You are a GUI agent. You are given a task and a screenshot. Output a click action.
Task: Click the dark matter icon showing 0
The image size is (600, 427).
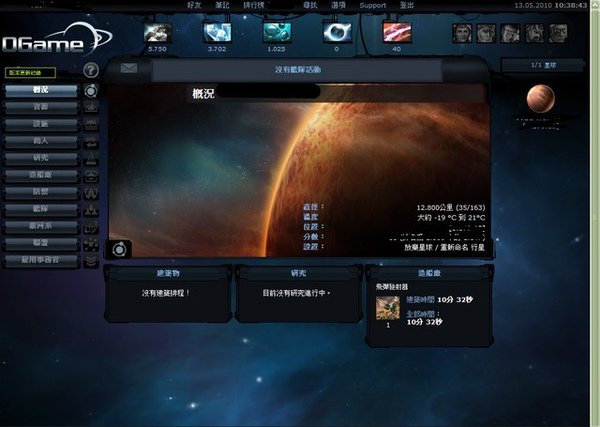click(337, 33)
